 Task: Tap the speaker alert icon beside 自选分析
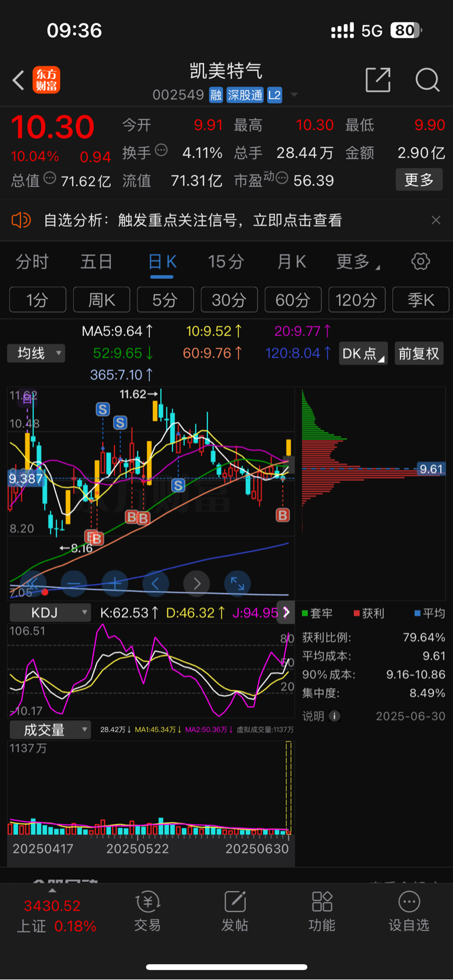point(21,220)
